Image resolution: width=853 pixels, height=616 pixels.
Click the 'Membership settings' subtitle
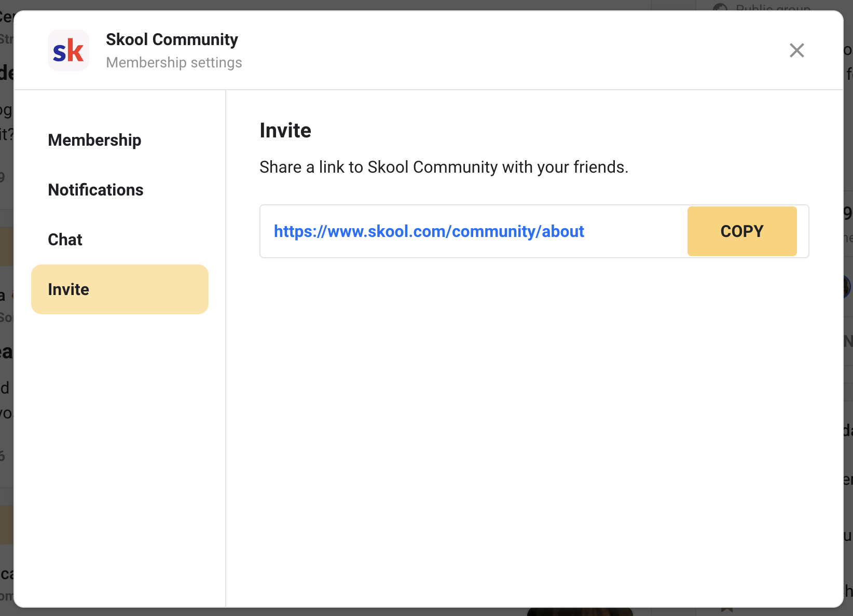pyautogui.click(x=174, y=62)
